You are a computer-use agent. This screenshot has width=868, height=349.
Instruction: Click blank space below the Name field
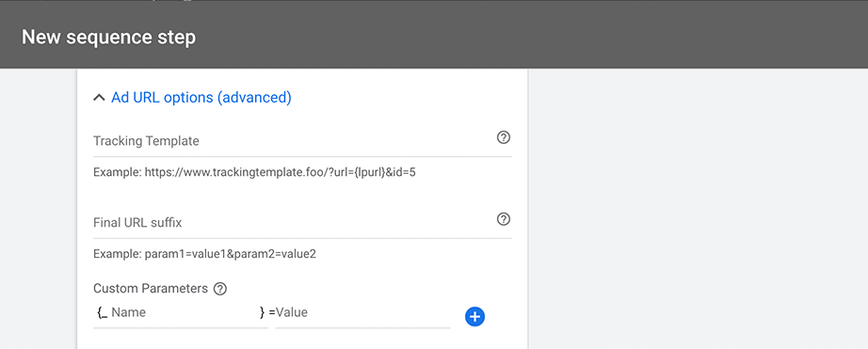(181, 339)
